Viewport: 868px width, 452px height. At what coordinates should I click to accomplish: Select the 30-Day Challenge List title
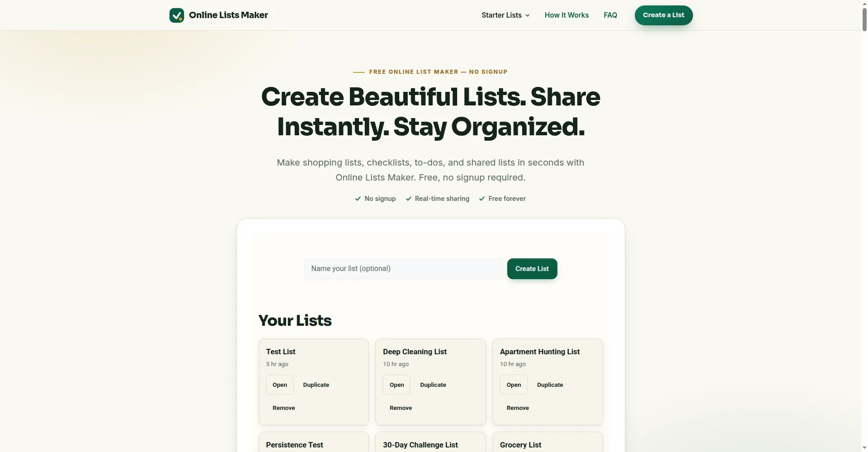[x=420, y=445]
